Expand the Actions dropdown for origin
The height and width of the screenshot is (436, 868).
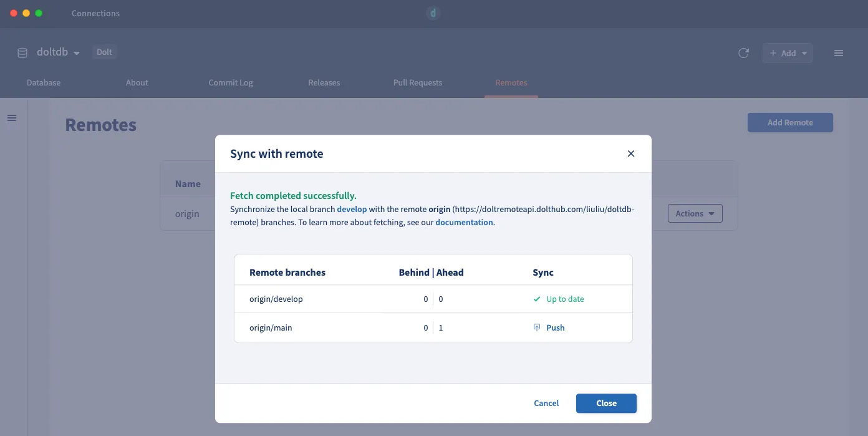pyautogui.click(x=695, y=213)
